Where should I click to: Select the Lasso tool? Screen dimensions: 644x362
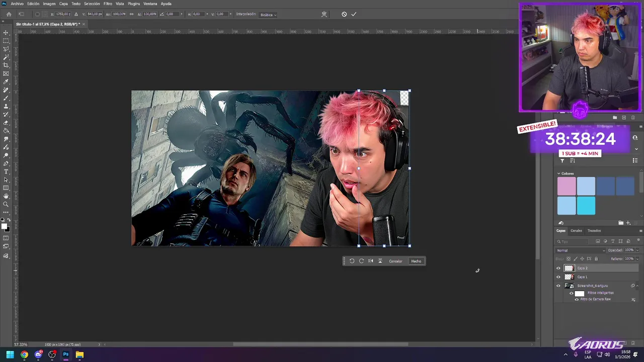tap(6, 49)
